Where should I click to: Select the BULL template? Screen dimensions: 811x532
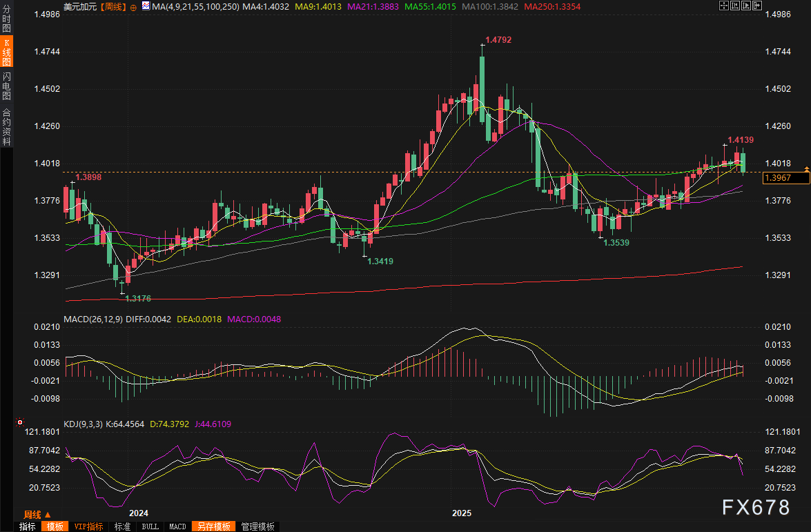tap(150, 526)
